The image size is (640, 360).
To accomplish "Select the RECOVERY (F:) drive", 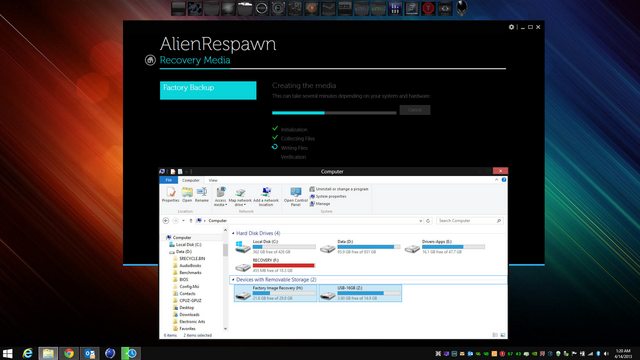I will (276, 265).
